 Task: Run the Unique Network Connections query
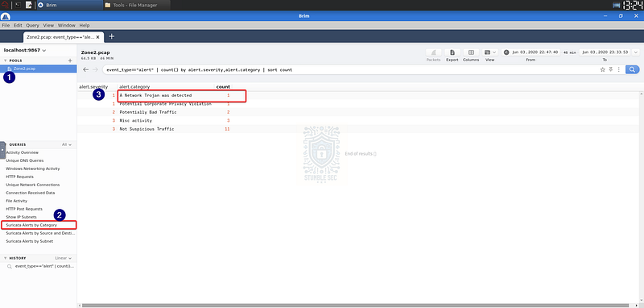click(32, 185)
